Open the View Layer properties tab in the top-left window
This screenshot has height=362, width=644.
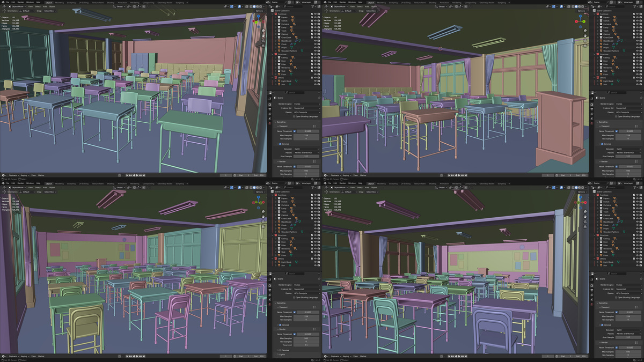tap(270, 114)
